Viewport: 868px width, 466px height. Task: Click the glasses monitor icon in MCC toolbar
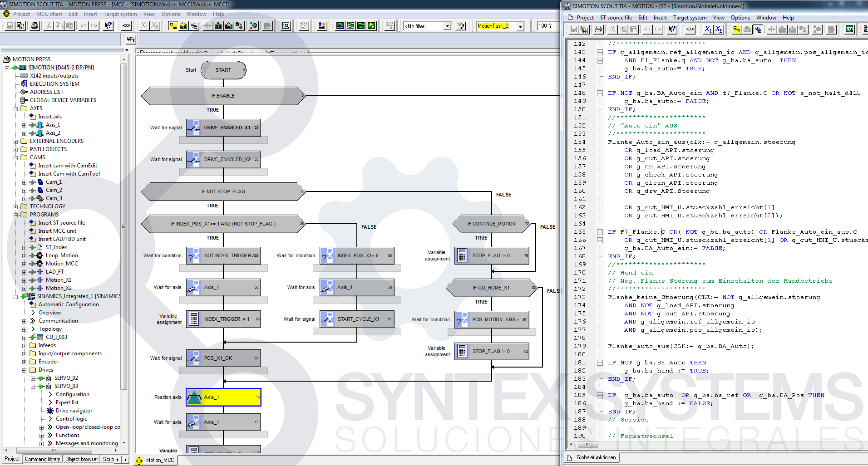tap(126, 26)
